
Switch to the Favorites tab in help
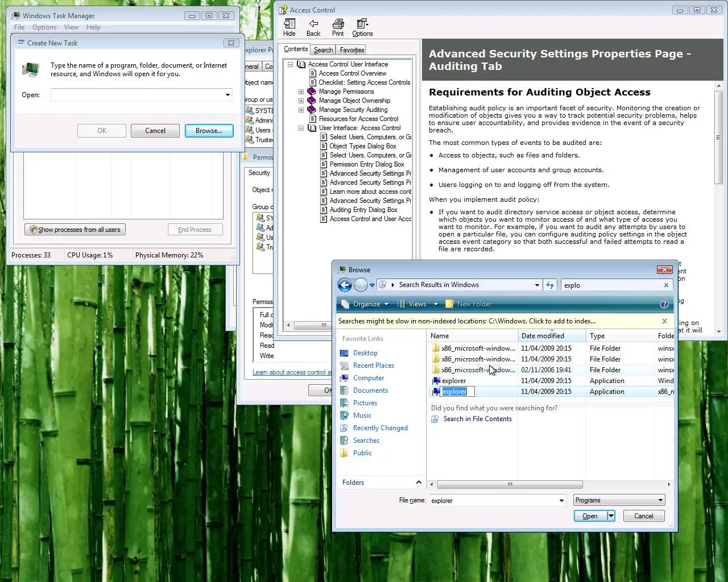(x=352, y=50)
